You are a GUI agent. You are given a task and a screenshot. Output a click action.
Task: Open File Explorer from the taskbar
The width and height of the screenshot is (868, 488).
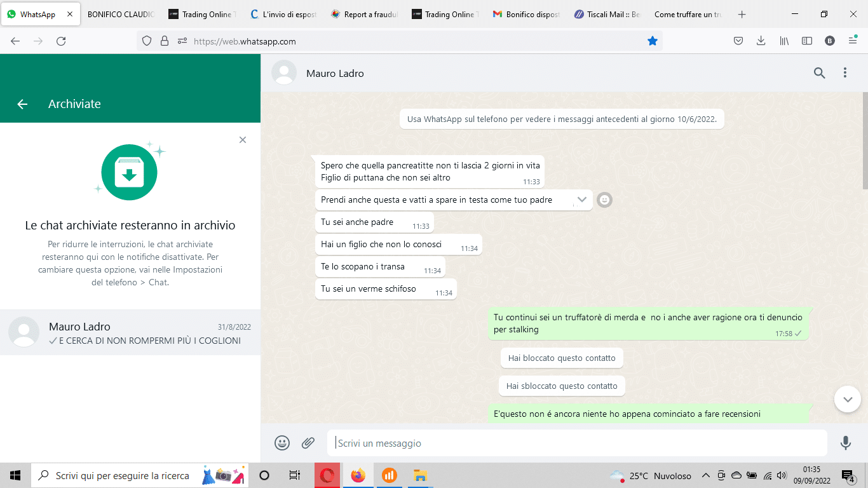tap(420, 475)
